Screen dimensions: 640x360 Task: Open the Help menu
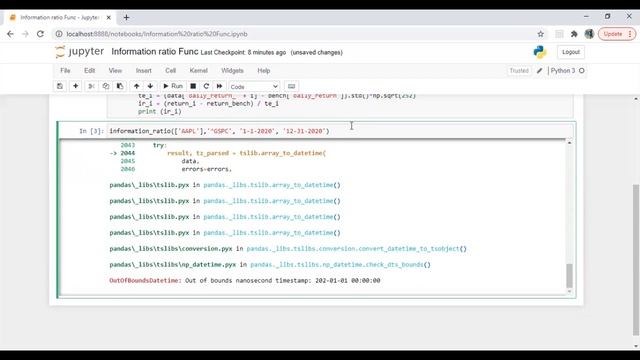(x=264, y=71)
